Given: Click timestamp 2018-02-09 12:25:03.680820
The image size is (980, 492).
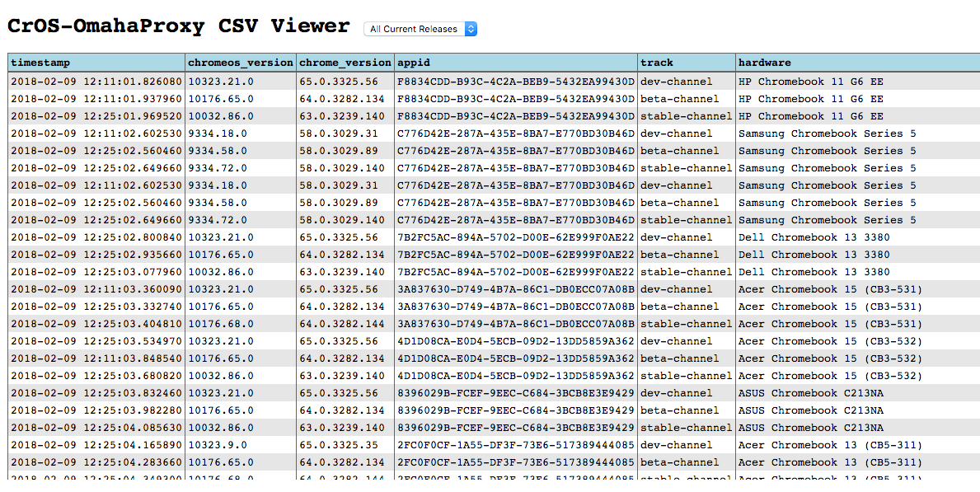Looking at the screenshot, I should coord(97,377).
